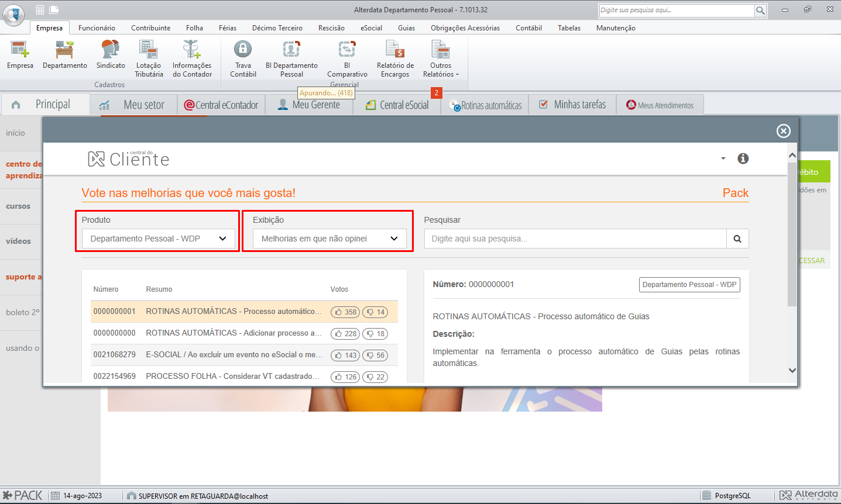The width and height of the screenshot is (841, 504).
Task: Open the Departamento ribbon icon
Action: click(x=65, y=55)
